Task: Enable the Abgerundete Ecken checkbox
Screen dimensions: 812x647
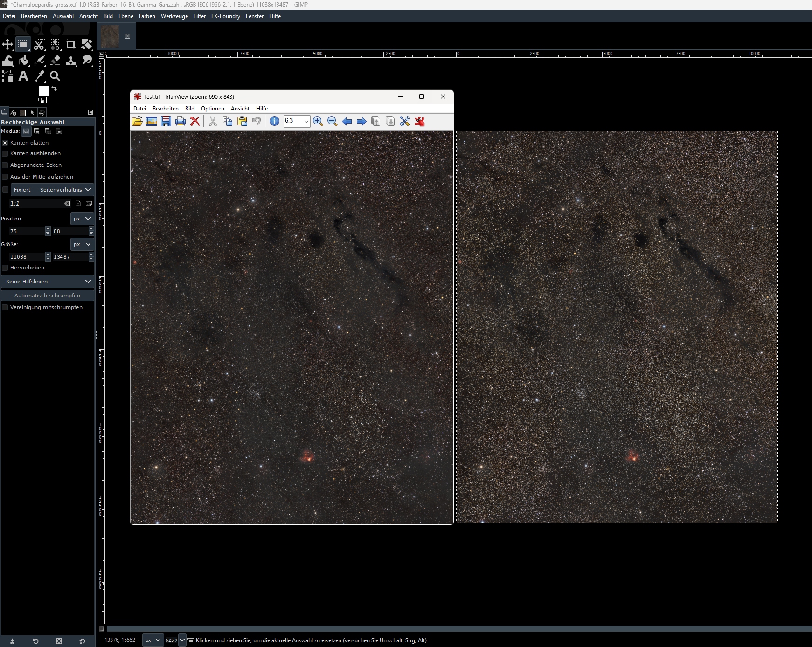Action: pyautogui.click(x=5, y=165)
